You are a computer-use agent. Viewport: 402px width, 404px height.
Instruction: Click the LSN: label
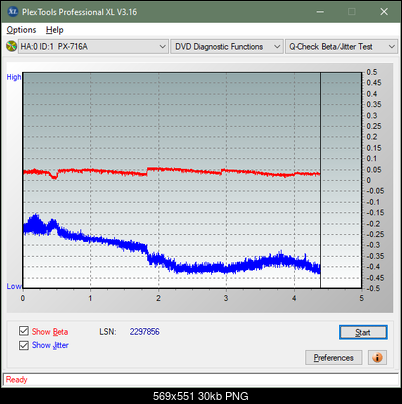[x=108, y=332]
